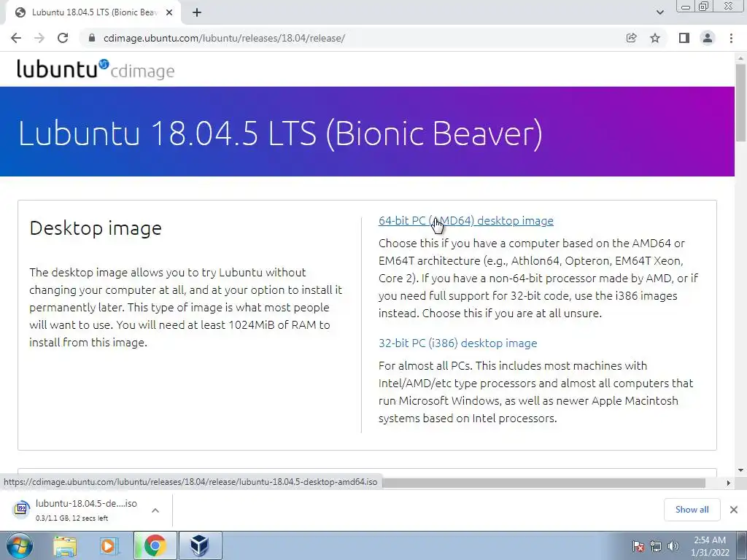747x560 pixels.
Task: Click the site lock icon
Action: 92,38
